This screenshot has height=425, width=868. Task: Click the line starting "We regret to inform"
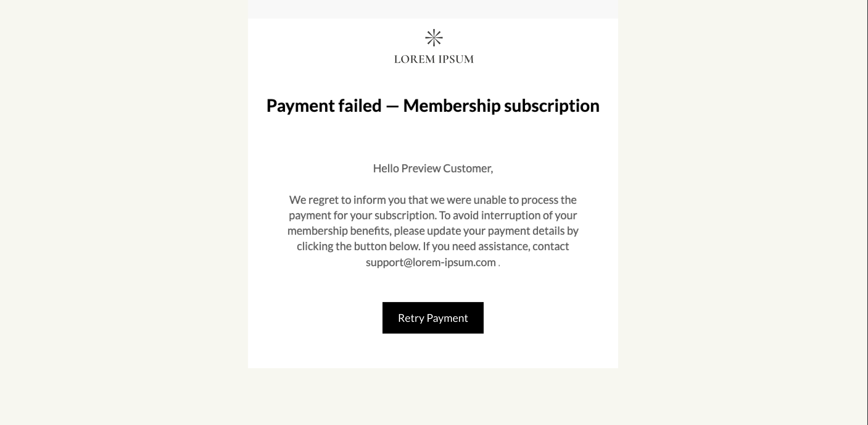click(x=433, y=200)
